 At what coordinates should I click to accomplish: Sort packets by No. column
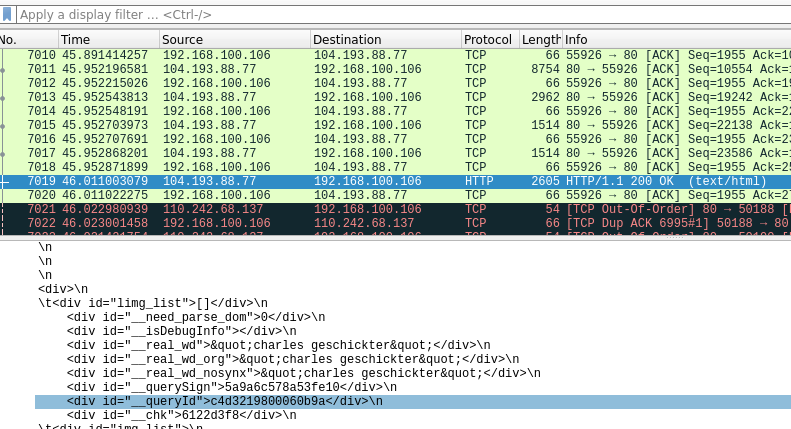(29, 39)
